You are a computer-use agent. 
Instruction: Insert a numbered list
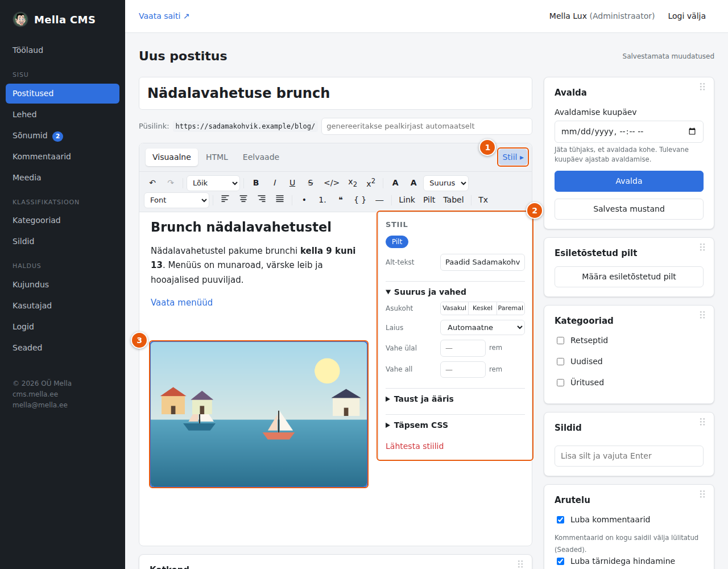coord(322,200)
